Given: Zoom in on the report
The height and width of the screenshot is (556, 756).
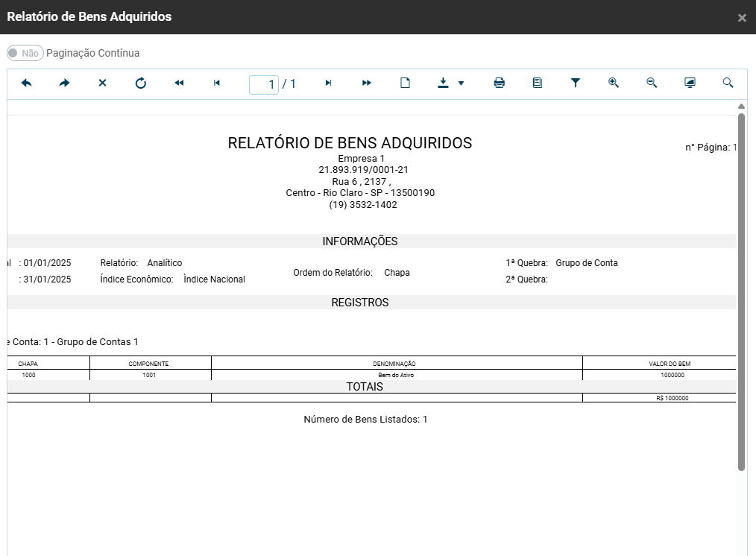Looking at the screenshot, I should (614, 83).
